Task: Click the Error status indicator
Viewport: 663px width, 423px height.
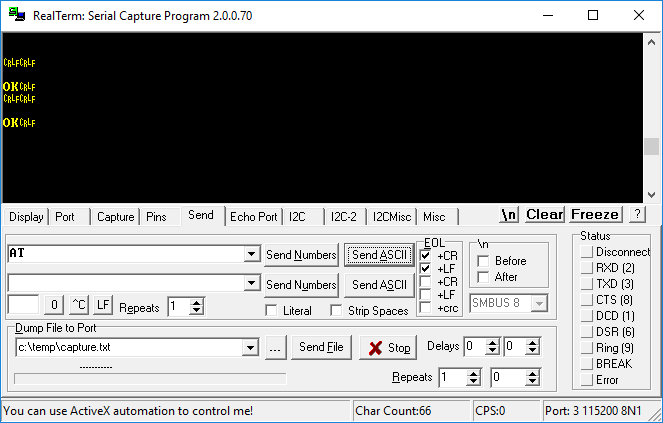Action: [586, 380]
